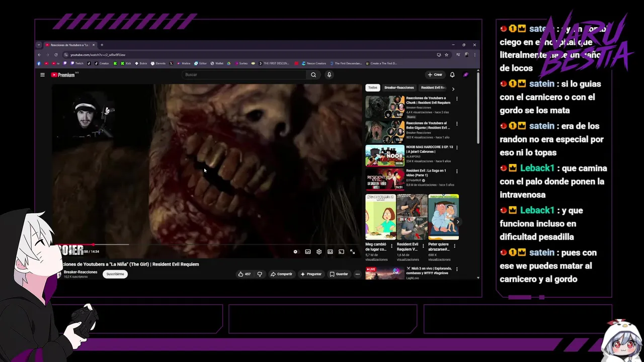The width and height of the screenshot is (644, 362).
Task: Click the Compartir share button
Action: [281, 274]
